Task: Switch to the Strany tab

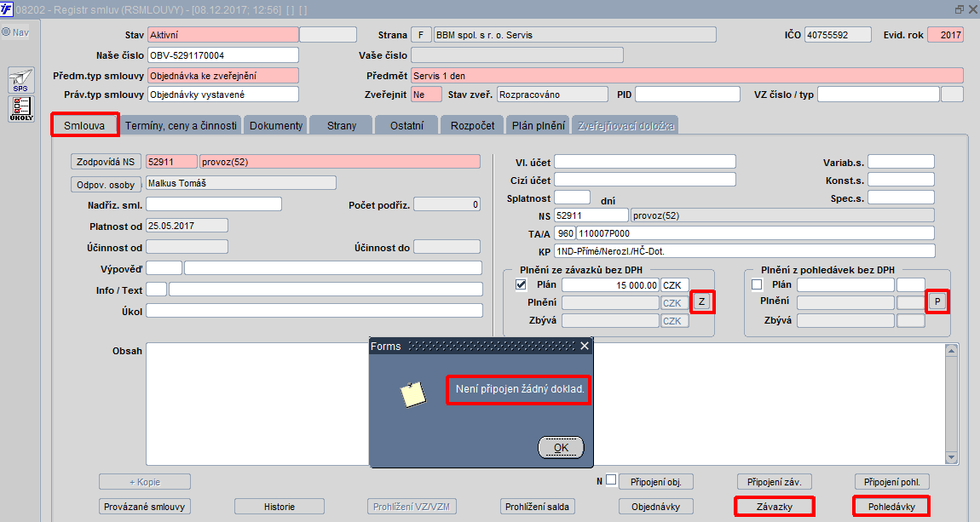Action: (x=341, y=125)
